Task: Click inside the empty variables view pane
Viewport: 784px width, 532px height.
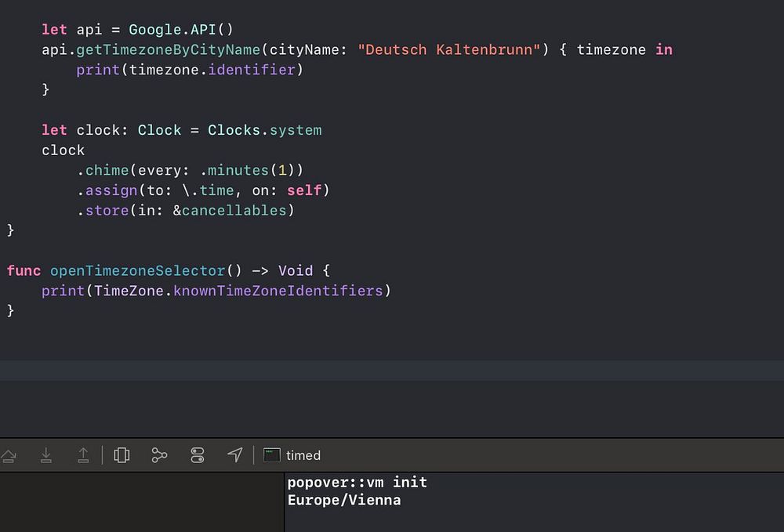Action: pos(141,502)
